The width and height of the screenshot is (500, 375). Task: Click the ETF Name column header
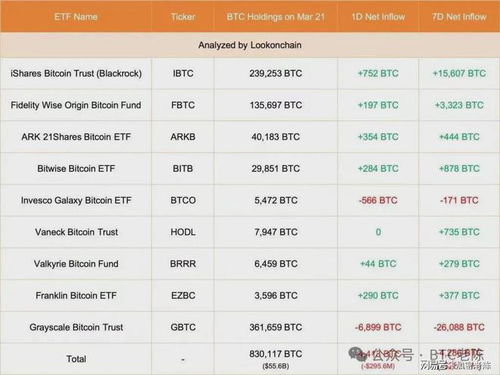click(76, 17)
